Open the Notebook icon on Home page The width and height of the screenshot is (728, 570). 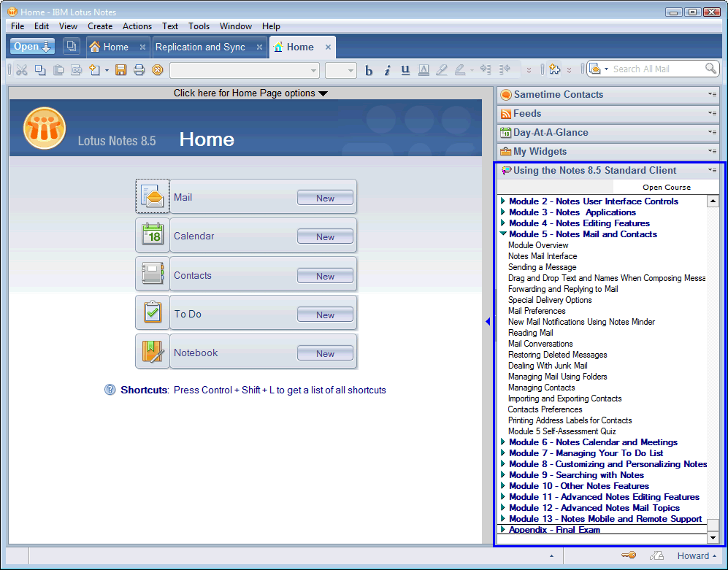153,351
